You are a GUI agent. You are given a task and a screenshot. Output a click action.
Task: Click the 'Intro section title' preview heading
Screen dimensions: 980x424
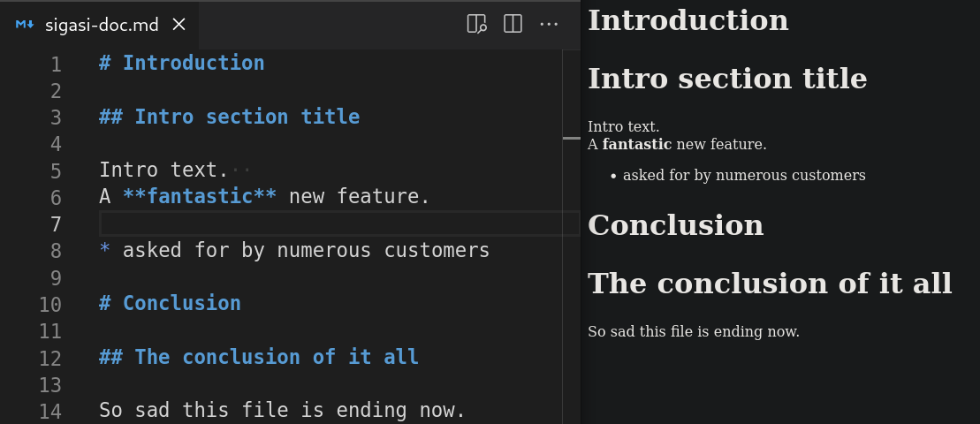click(x=726, y=79)
